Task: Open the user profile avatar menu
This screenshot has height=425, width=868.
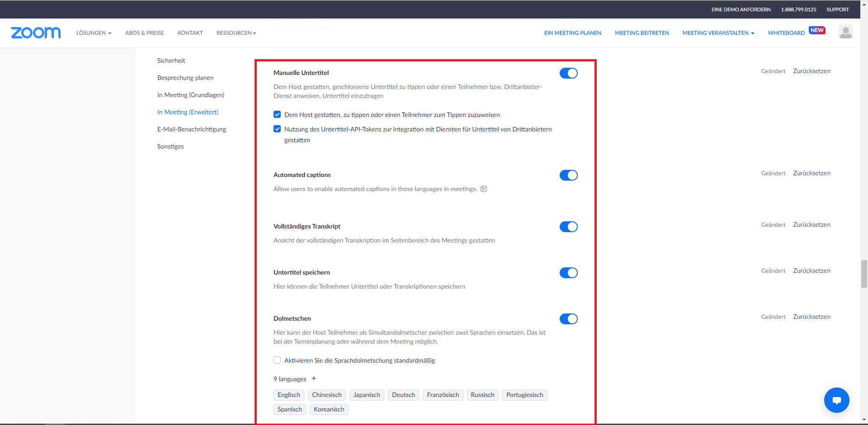Action: [845, 32]
